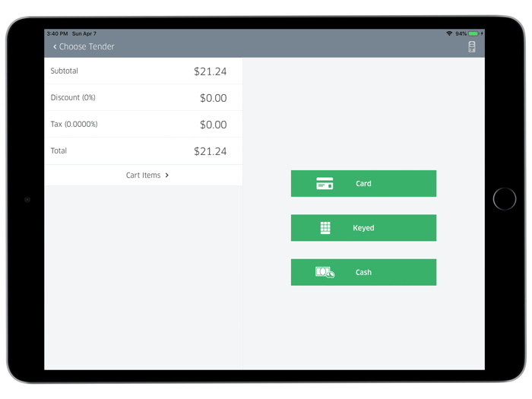Click the Subtotal label
The height and width of the screenshot is (399, 532).
click(64, 71)
